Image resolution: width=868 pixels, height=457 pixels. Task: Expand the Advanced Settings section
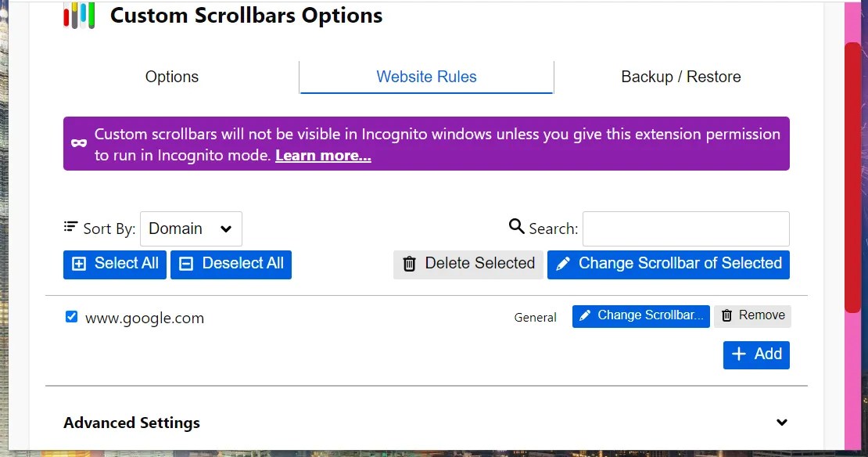click(x=782, y=422)
